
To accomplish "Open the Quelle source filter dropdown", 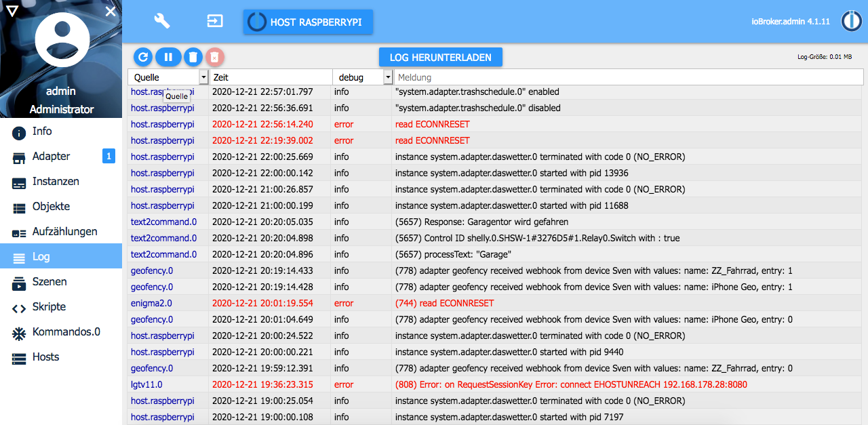I will 168,77.
